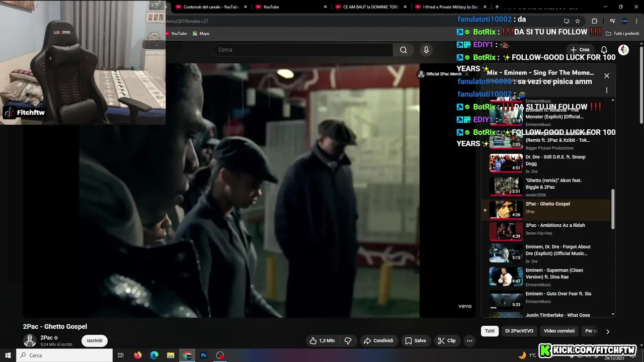Click the Crea create button
Image resolution: width=644 pixels, height=362 pixels.
[x=580, y=50]
